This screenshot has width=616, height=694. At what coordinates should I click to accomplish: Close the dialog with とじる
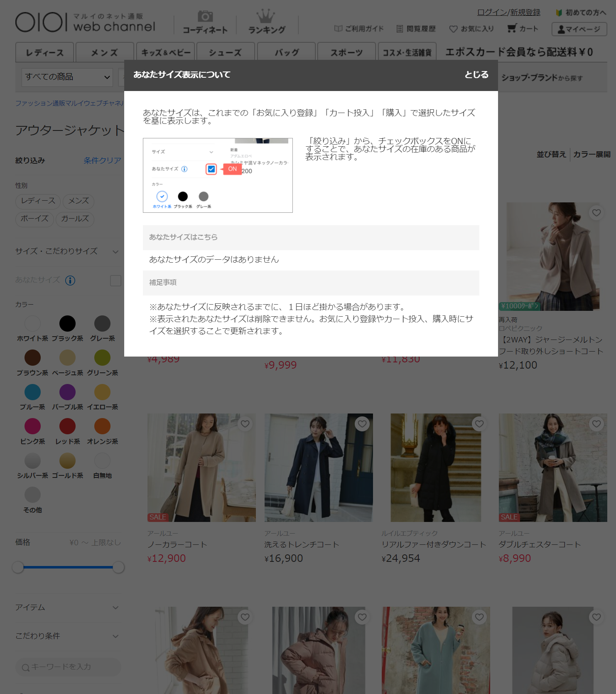click(476, 75)
